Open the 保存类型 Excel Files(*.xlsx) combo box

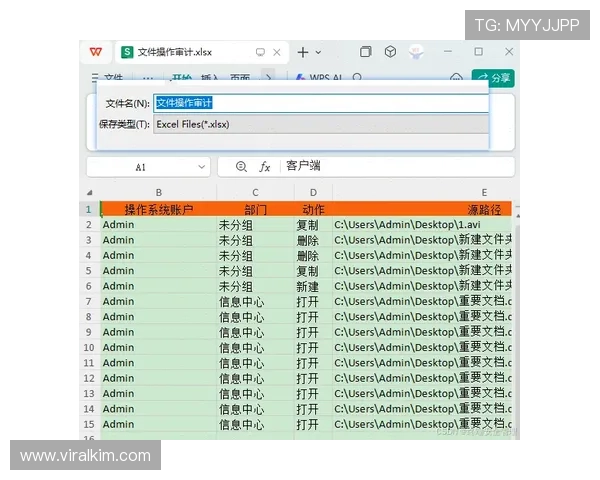click(321, 124)
